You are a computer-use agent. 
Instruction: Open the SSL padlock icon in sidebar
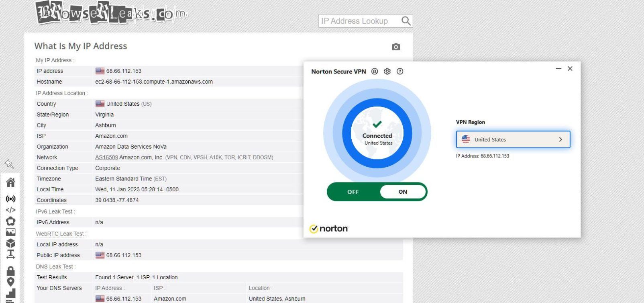click(10, 271)
